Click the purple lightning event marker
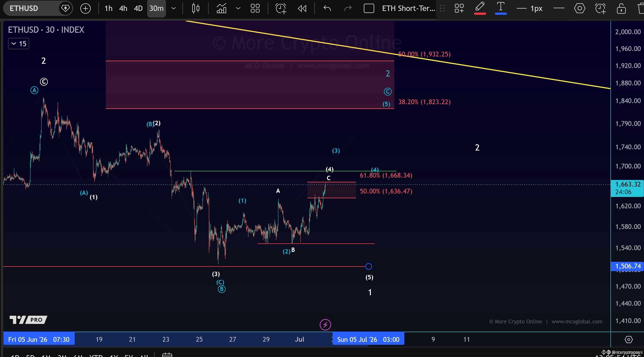The image size is (644, 357). 325,325
